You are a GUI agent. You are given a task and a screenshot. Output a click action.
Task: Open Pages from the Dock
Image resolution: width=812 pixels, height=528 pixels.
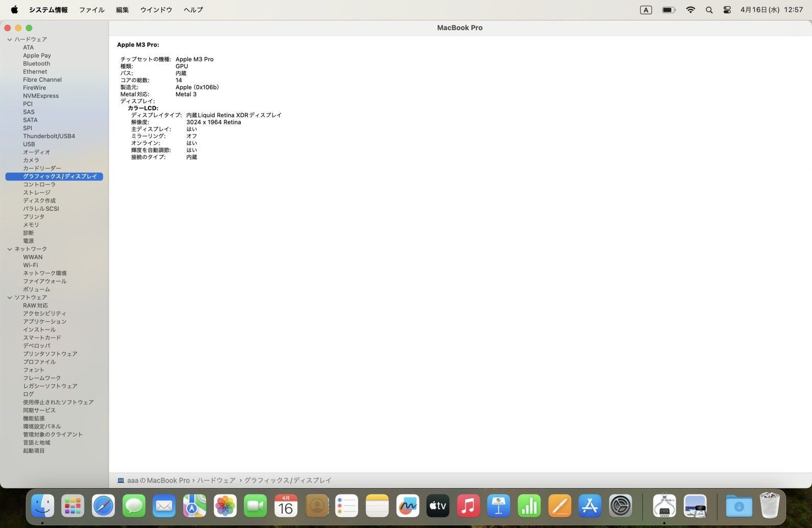coord(560,506)
